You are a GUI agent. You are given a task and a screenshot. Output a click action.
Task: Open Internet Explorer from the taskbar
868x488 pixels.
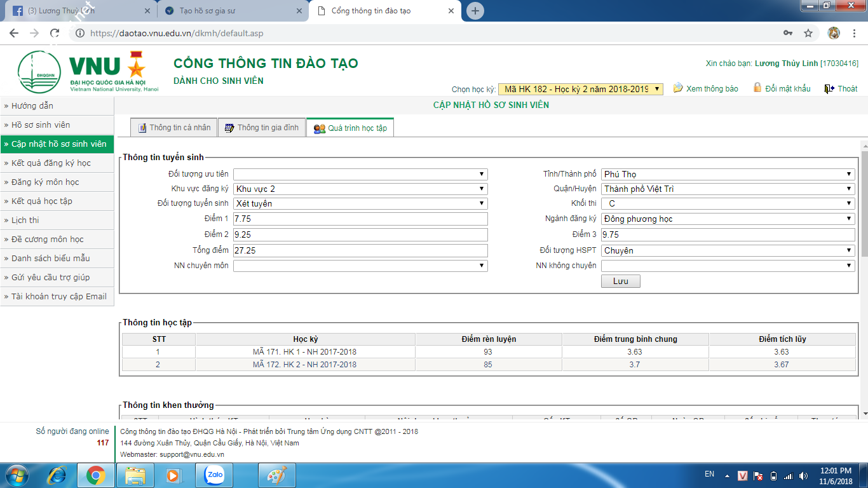tap(58, 475)
